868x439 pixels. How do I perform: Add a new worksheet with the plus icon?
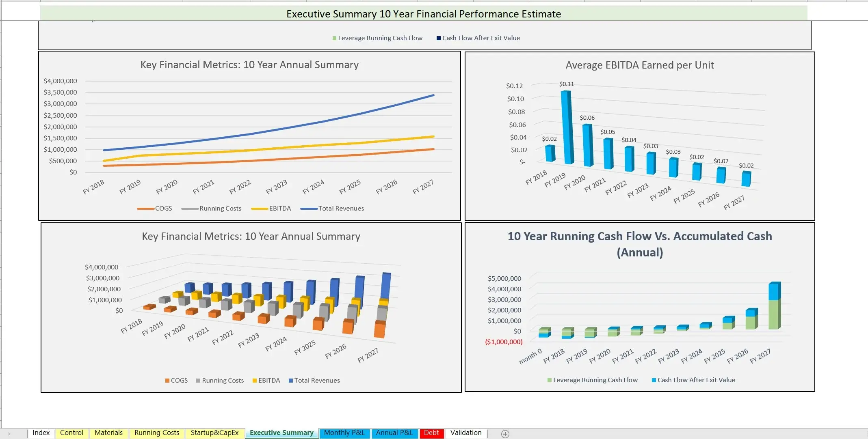505,434
